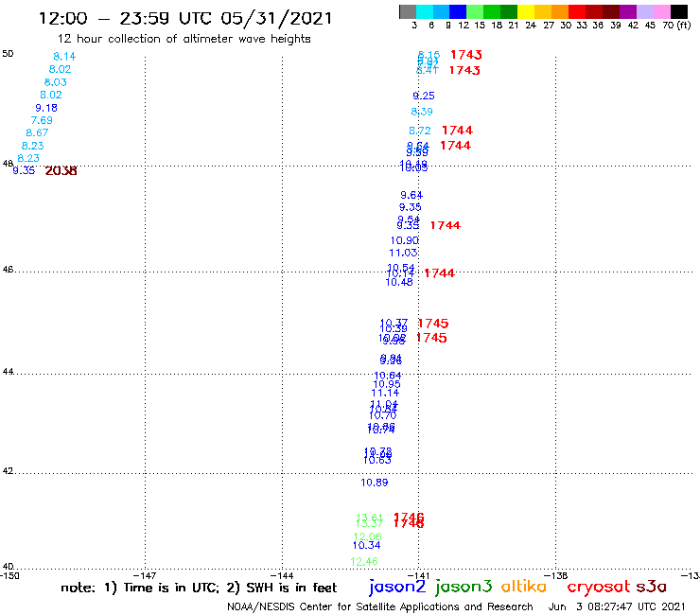Click the wave height value 10.95
The width and height of the screenshot is (700, 615).
[387, 384]
